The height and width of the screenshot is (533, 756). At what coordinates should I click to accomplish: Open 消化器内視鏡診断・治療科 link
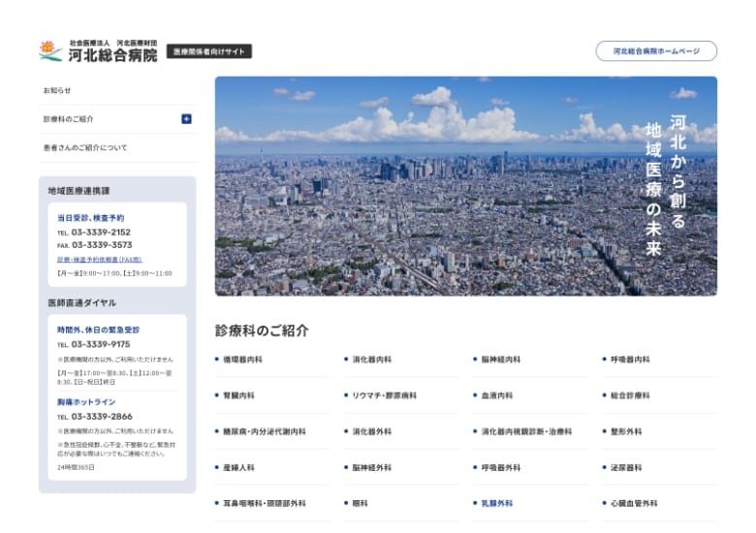[x=526, y=432]
